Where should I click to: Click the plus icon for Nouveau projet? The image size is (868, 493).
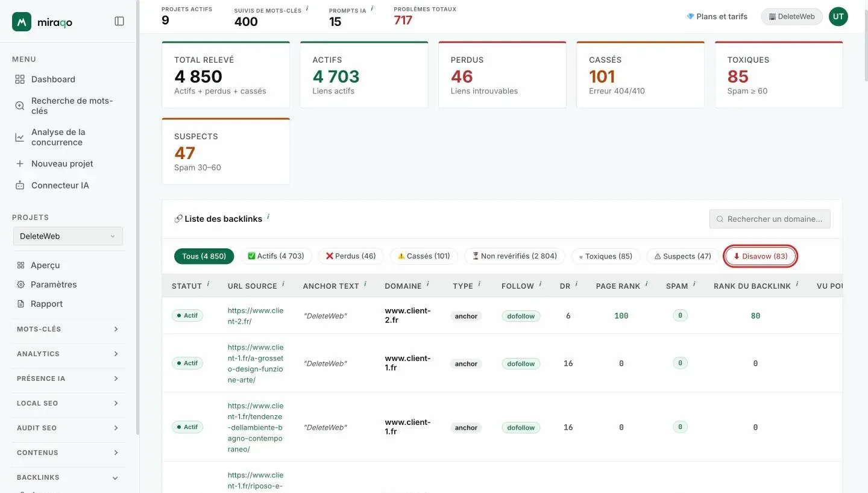click(20, 163)
